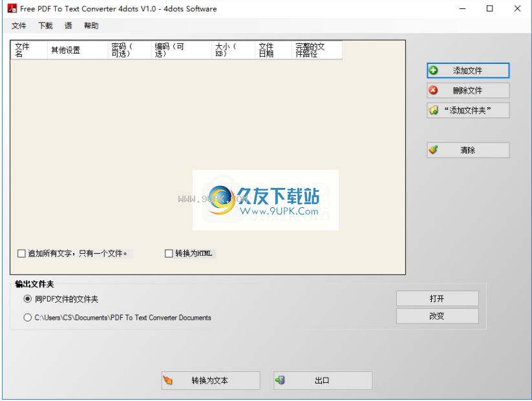Click the 文件名 column header
Viewport: 532px width, 401px height.
(x=29, y=50)
